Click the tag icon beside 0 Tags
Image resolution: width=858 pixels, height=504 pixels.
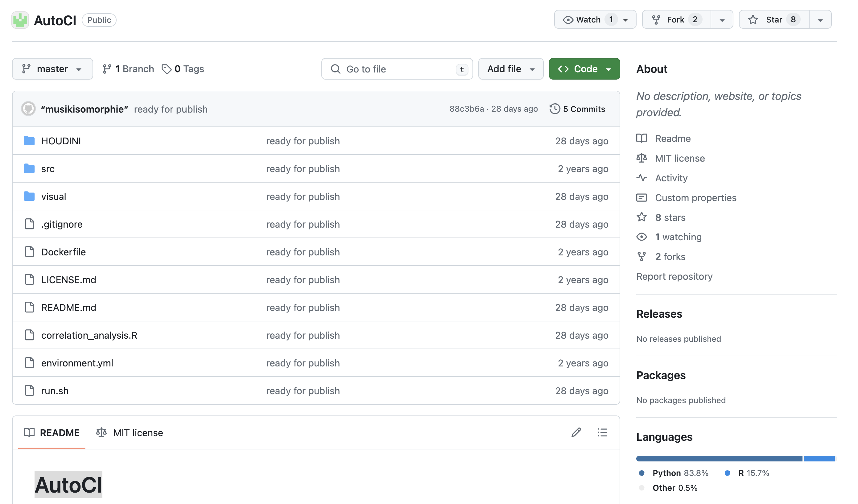coord(166,69)
